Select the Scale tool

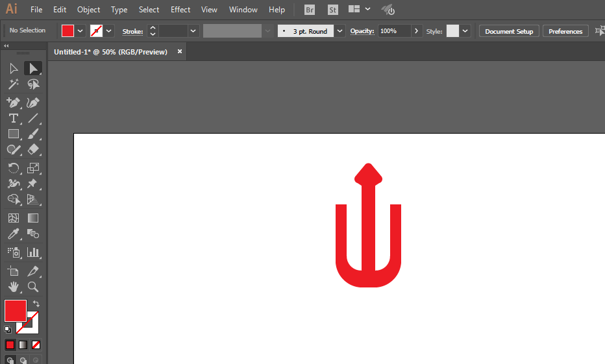33,168
